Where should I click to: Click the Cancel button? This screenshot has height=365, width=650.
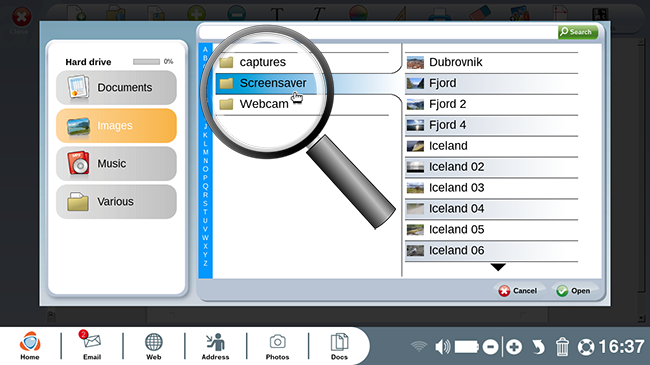point(518,291)
